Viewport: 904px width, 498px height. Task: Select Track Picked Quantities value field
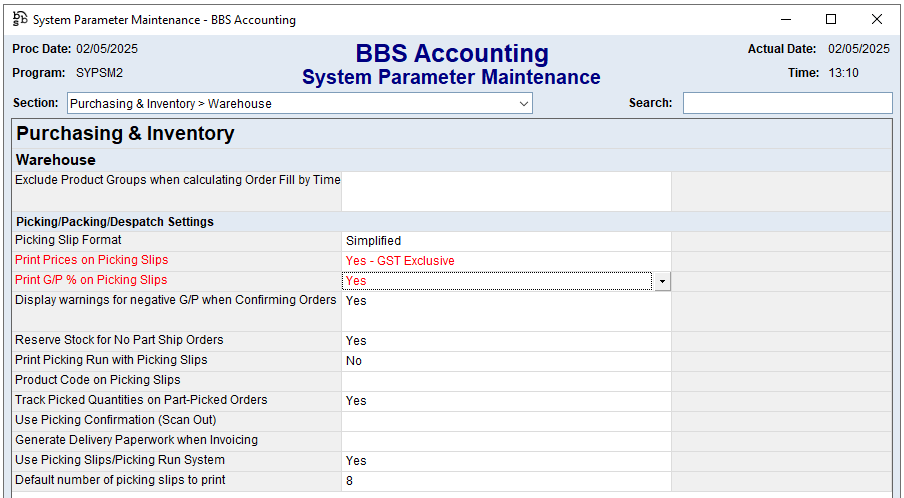pyautogui.click(x=505, y=401)
